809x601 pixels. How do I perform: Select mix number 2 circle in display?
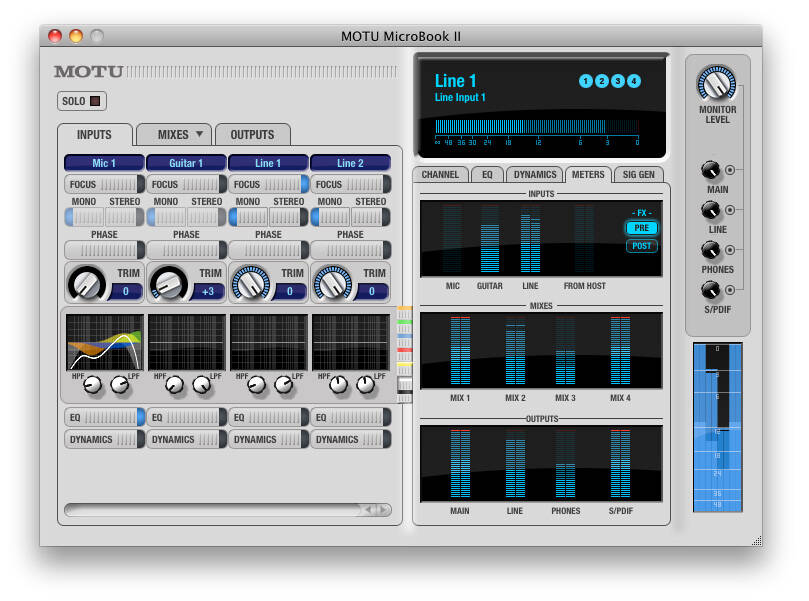click(x=602, y=81)
